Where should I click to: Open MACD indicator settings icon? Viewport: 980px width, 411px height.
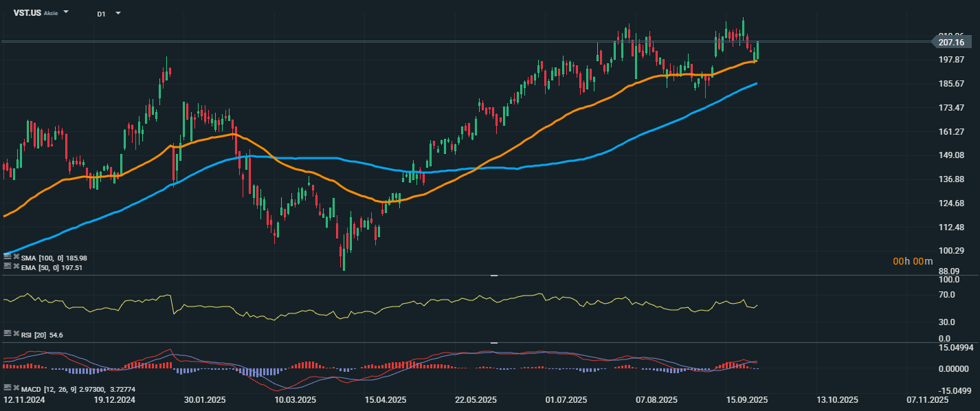7,388
